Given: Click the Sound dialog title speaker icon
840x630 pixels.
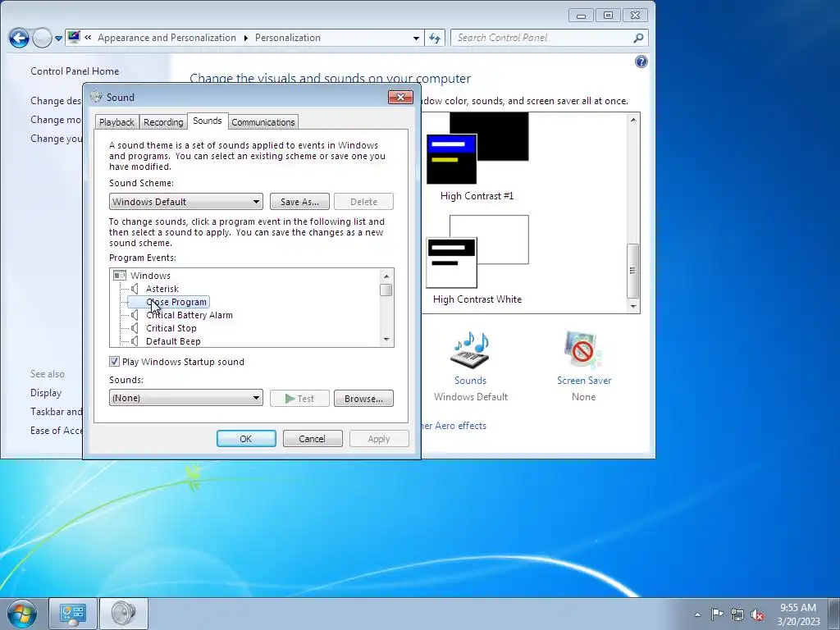Looking at the screenshot, I should pos(96,97).
